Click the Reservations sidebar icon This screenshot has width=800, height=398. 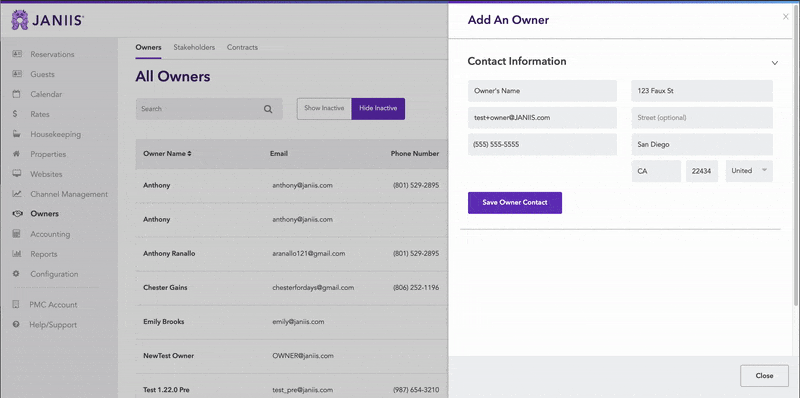17,54
